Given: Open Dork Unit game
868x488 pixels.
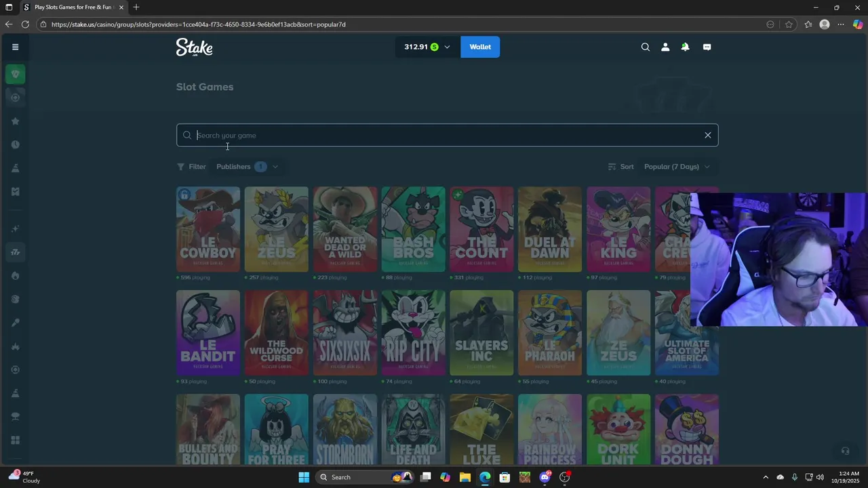Looking at the screenshot, I should click(618, 430).
